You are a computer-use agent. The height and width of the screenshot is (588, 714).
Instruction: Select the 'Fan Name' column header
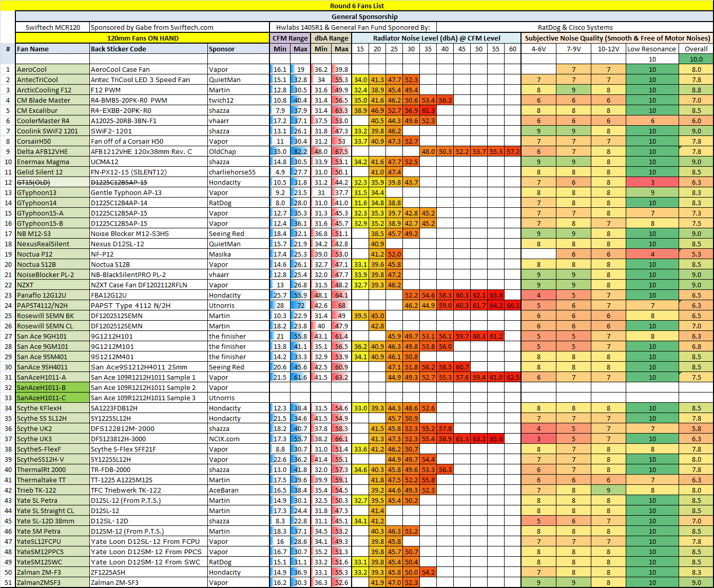coord(53,49)
